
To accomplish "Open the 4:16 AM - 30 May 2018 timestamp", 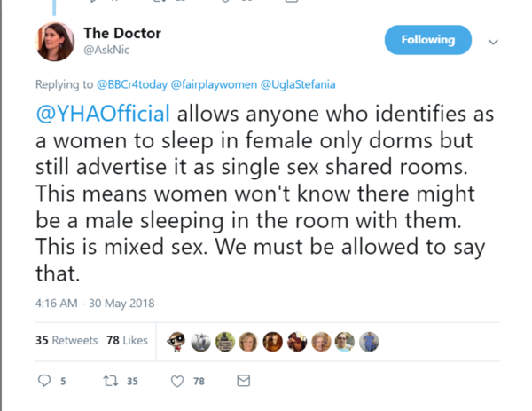I will tap(95, 303).
